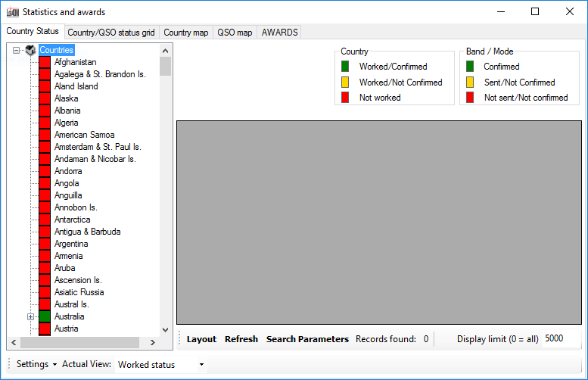Click the red status square beside Austria

click(x=45, y=329)
